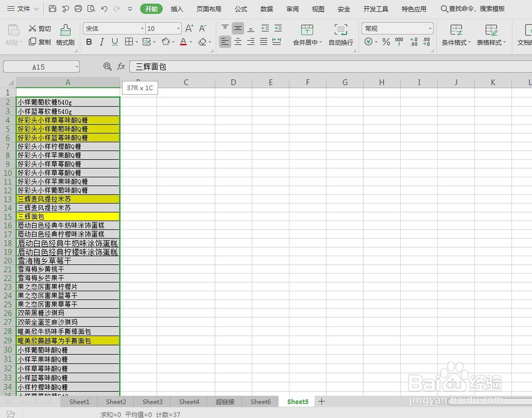Viewport: 532px width, 418px height.
Task: Click the Cut (剪切) scissors button
Action: [x=40, y=29]
